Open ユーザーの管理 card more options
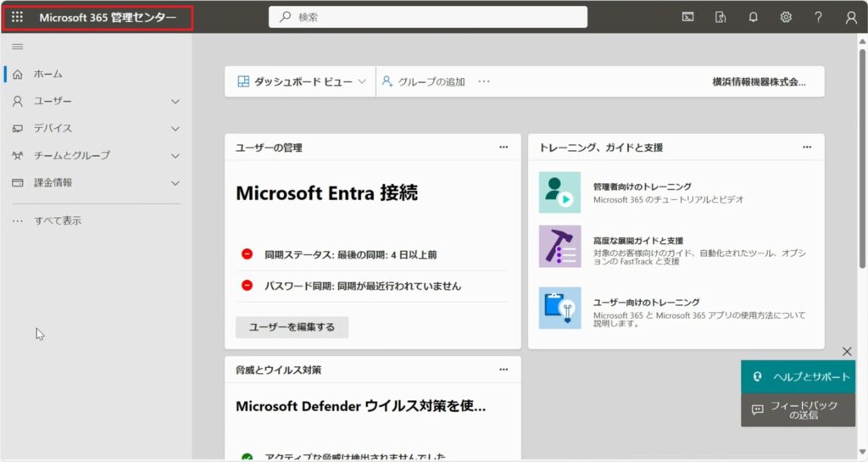The image size is (868, 462). point(504,148)
